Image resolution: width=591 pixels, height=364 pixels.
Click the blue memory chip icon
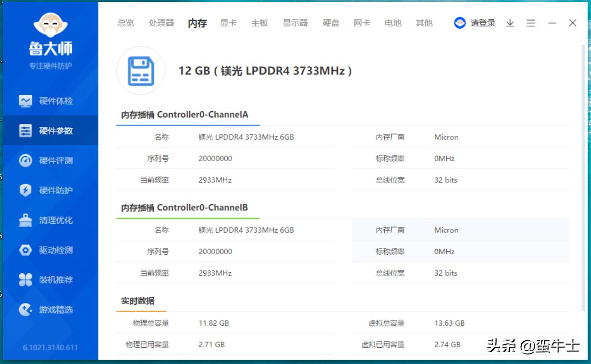point(140,71)
